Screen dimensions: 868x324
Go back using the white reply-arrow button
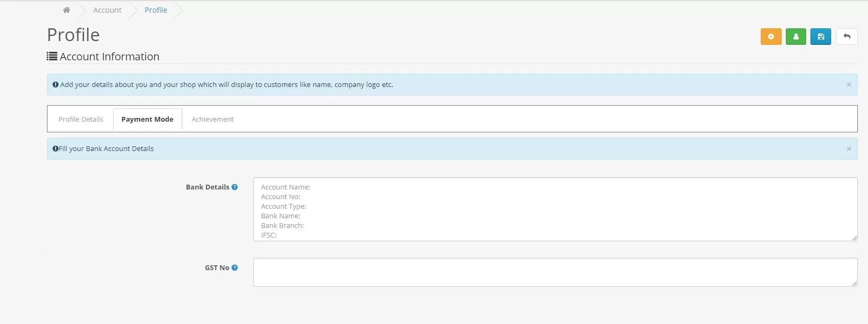[x=846, y=37]
